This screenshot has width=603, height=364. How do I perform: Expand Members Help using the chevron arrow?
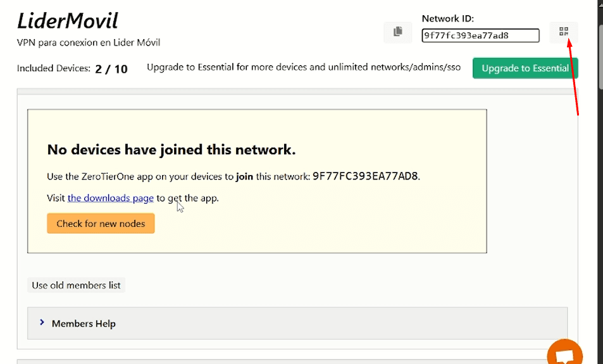point(42,323)
